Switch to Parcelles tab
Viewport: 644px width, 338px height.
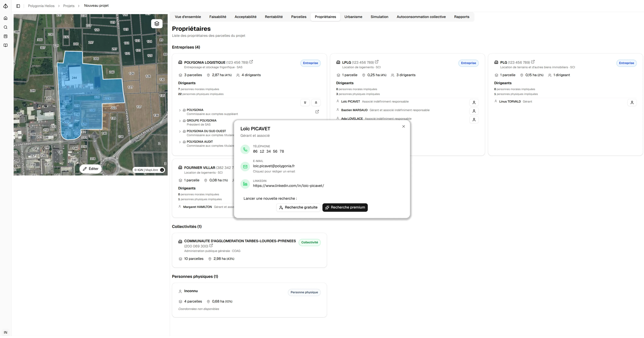[x=299, y=17]
